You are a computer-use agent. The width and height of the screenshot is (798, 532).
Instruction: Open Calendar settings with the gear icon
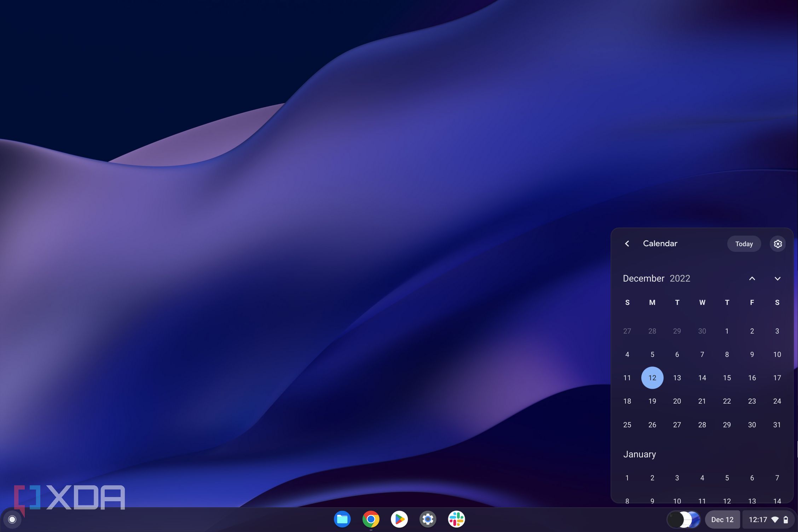click(777, 244)
